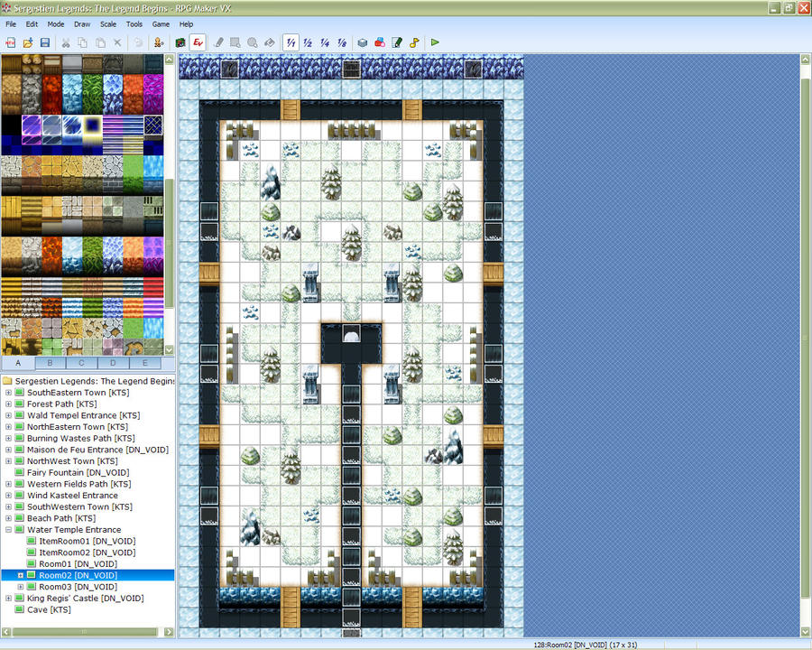Set map scale to 1/2
Viewport: 812px width, 650px height.
coord(308,42)
